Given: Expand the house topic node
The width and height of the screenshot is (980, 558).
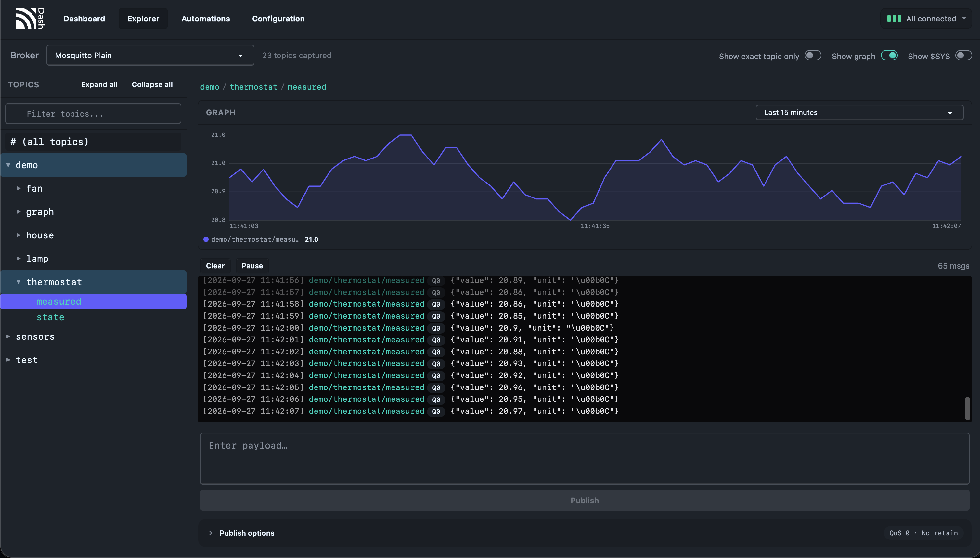Looking at the screenshot, I should point(19,235).
